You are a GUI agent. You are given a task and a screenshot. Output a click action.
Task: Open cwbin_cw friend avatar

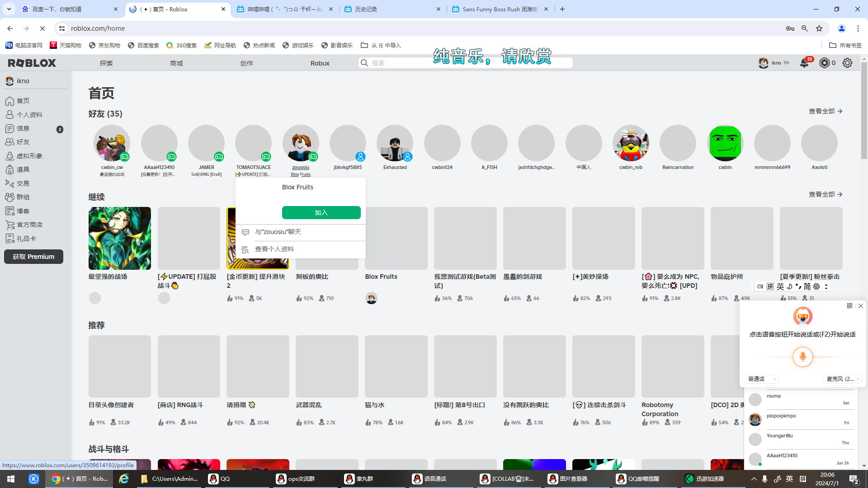[112, 143]
